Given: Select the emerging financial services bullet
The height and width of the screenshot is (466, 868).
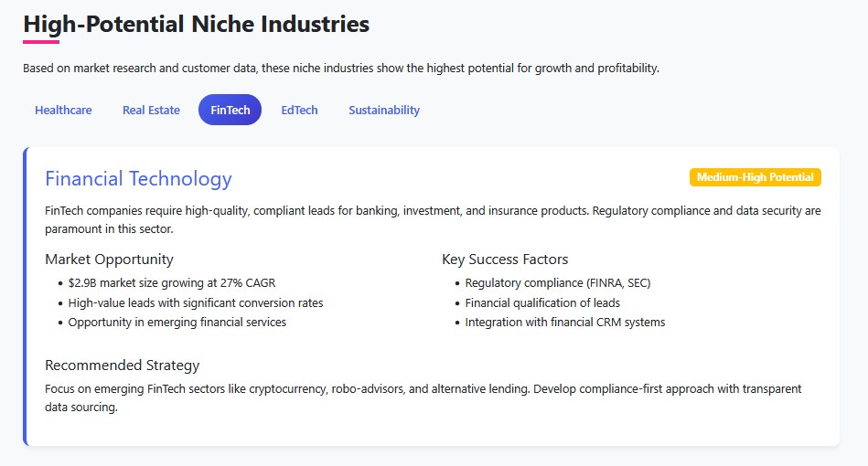Looking at the screenshot, I should click(177, 323).
